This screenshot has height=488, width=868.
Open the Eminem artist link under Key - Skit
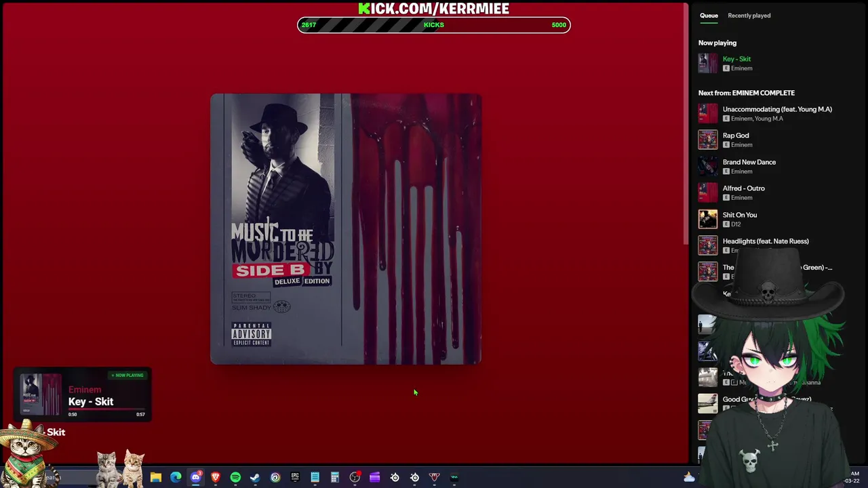(x=742, y=68)
